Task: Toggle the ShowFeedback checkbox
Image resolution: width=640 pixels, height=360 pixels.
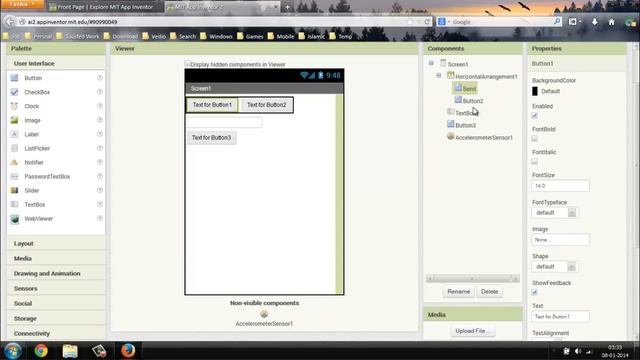Action: click(x=535, y=292)
